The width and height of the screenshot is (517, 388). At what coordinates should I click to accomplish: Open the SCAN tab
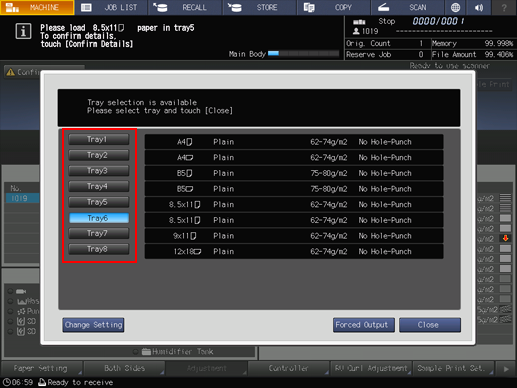click(x=407, y=7)
